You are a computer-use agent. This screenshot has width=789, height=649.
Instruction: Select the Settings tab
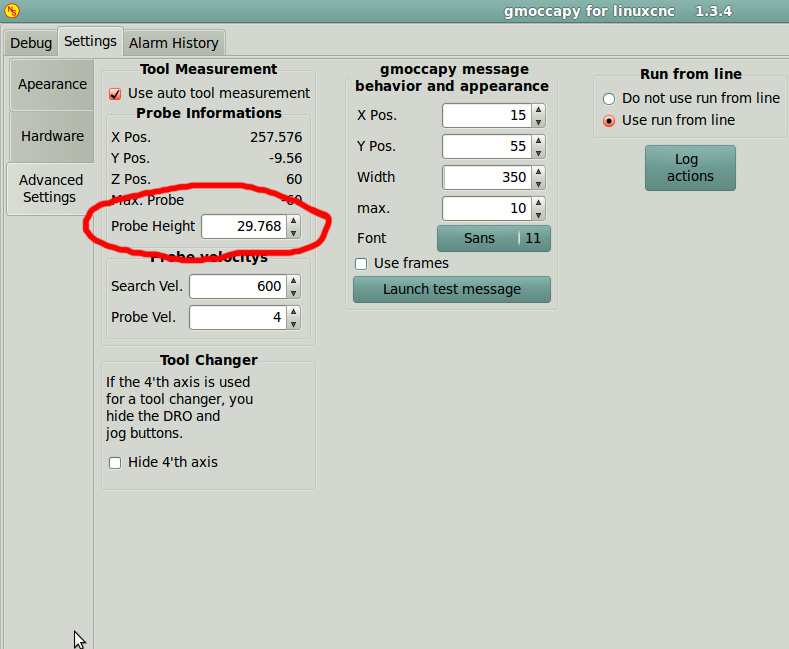tap(90, 41)
